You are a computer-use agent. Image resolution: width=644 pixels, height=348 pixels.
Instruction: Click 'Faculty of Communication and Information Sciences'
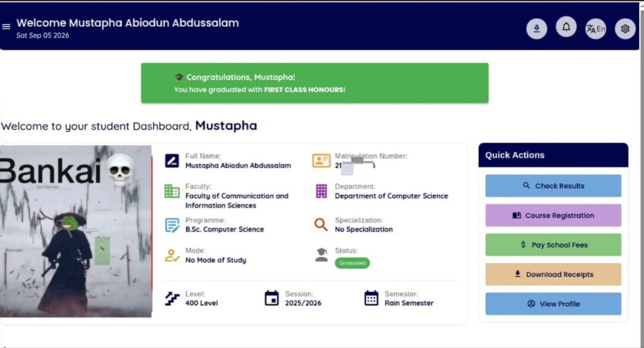[x=237, y=201]
